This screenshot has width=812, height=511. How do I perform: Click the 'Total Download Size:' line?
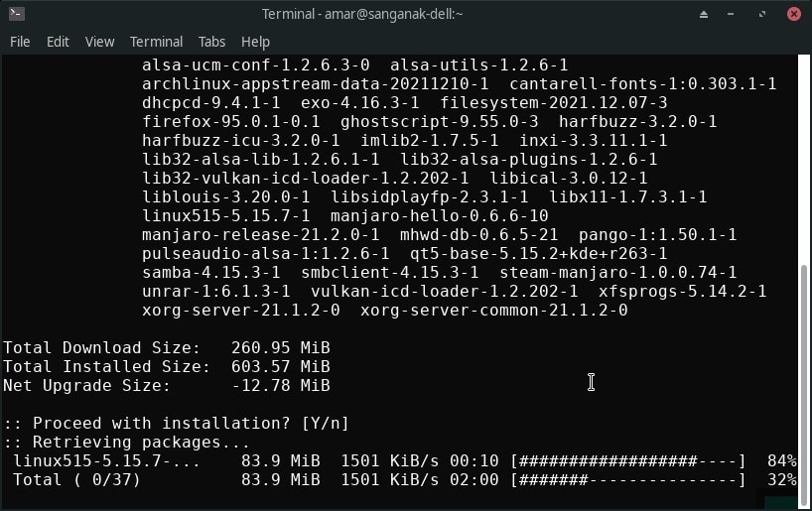pos(167,348)
